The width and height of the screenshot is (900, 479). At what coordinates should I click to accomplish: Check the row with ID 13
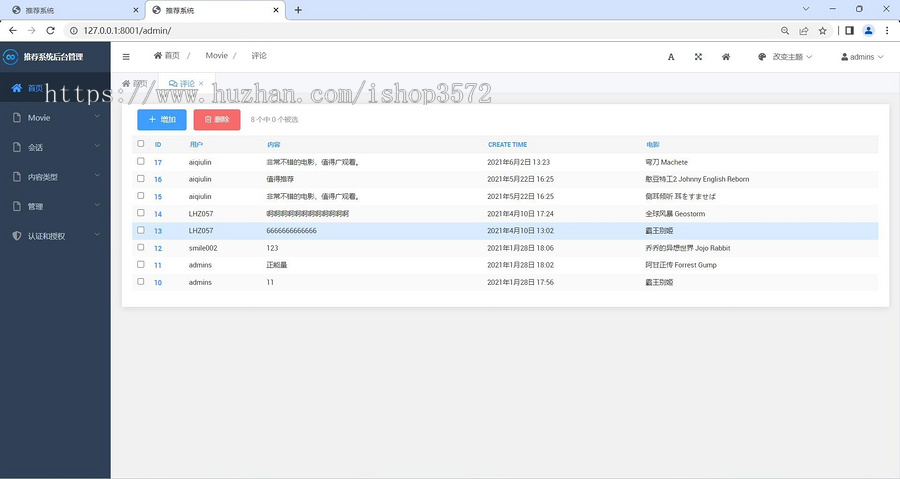coord(141,230)
